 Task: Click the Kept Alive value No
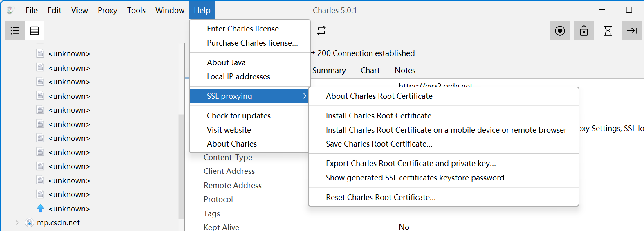coord(404,227)
